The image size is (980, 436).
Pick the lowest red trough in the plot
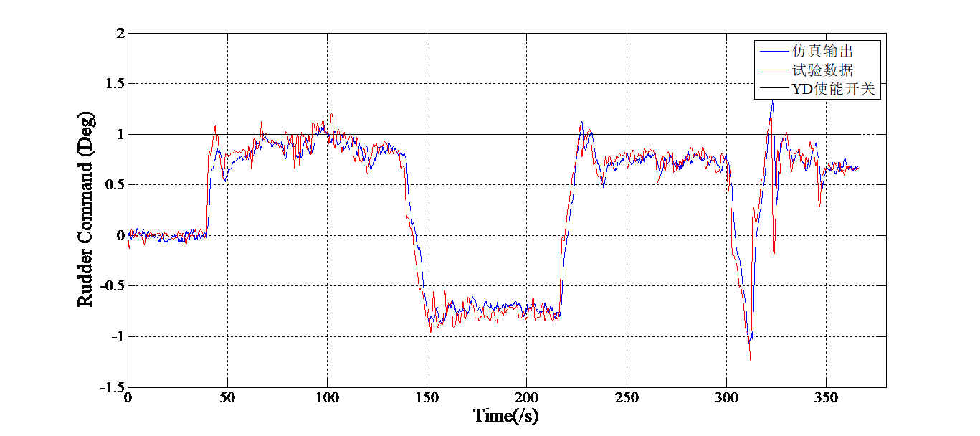pos(751,360)
